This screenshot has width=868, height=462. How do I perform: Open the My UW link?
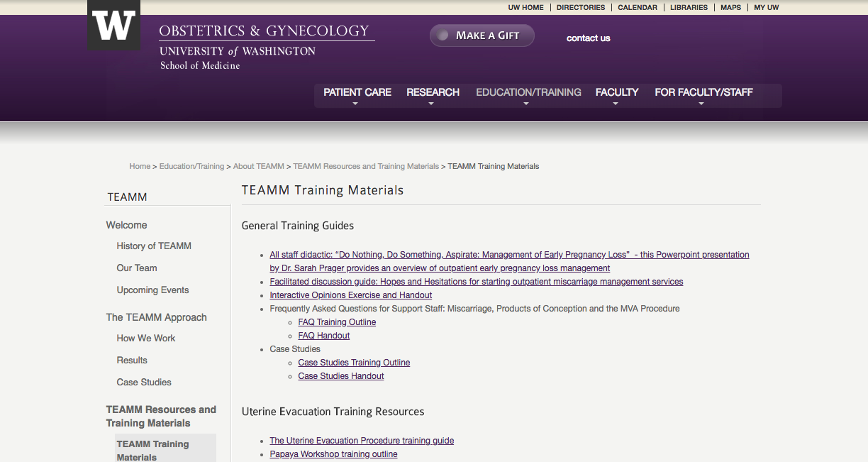(766, 7)
